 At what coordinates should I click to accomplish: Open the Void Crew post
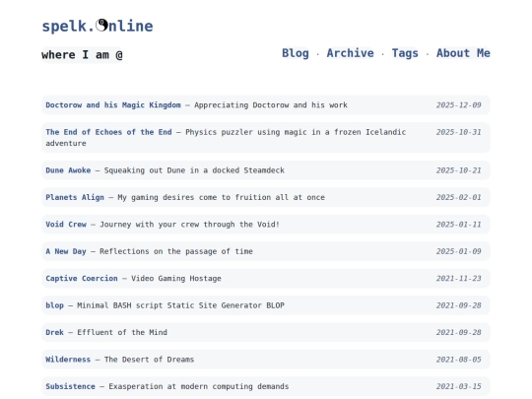[66, 225]
